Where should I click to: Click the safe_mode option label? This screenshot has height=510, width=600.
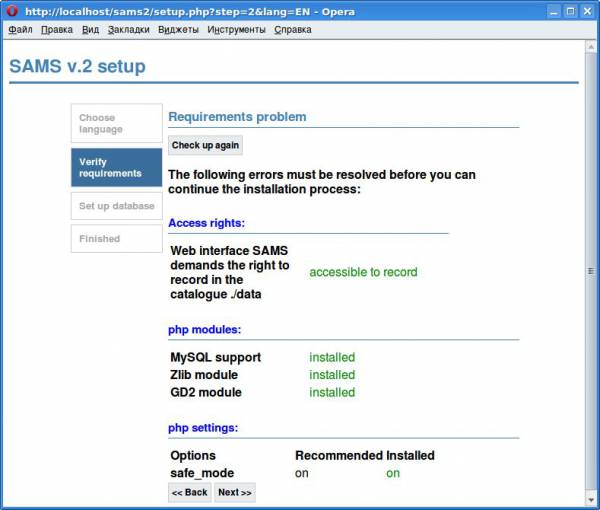(202, 473)
